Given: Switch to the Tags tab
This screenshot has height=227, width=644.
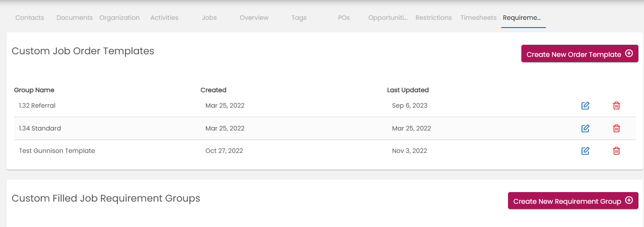Looking at the screenshot, I should click(x=299, y=18).
